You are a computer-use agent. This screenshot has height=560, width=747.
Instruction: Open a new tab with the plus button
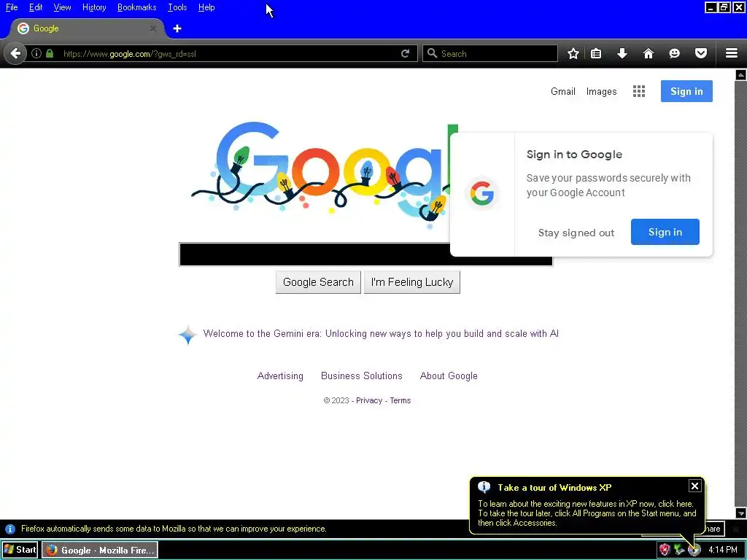coord(177,28)
